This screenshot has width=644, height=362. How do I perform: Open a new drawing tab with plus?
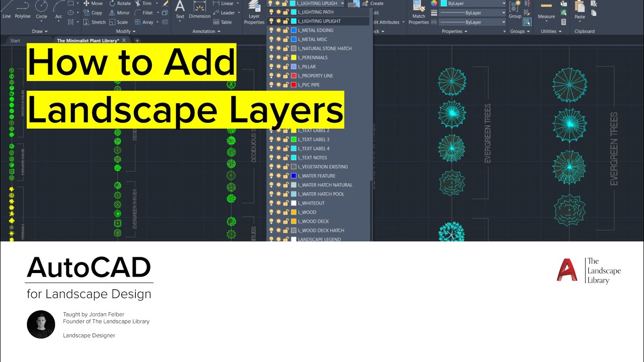click(137, 41)
